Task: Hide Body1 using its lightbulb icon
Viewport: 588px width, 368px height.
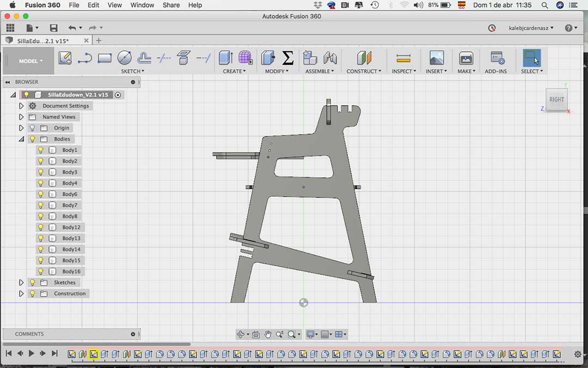Action: [x=40, y=150]
